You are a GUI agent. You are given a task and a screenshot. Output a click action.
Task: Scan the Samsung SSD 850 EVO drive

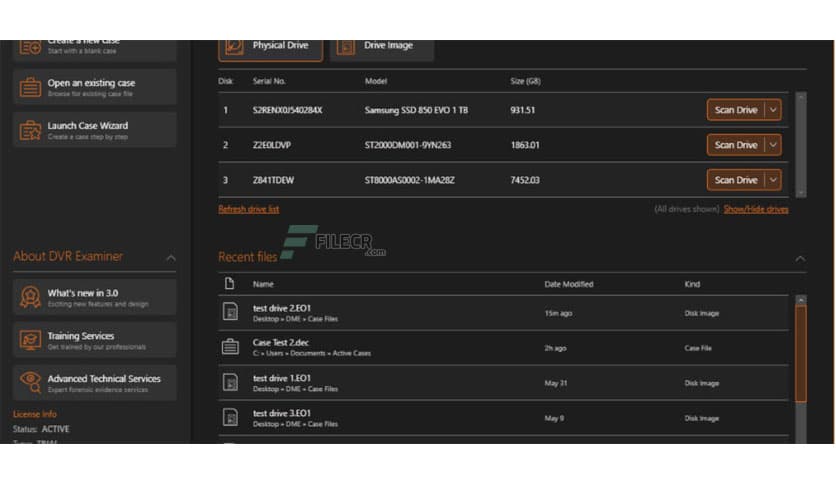pyautogui.click(x=736, y=110)
